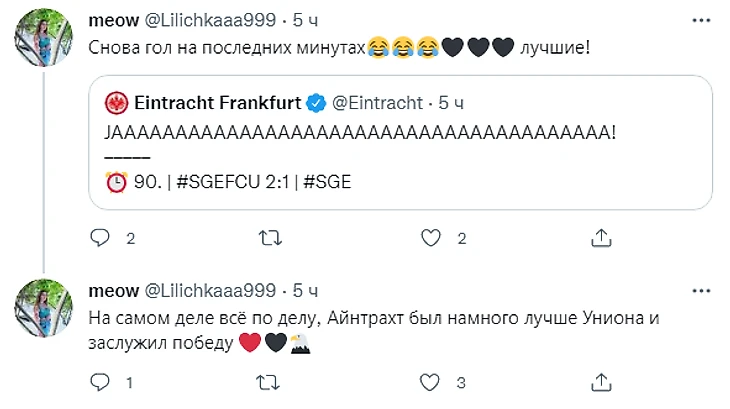Click the @Lilichkaaa999 handle in first tweet
Image resolution: width=730 pixels, height=409 pixels.
[211, 20]
